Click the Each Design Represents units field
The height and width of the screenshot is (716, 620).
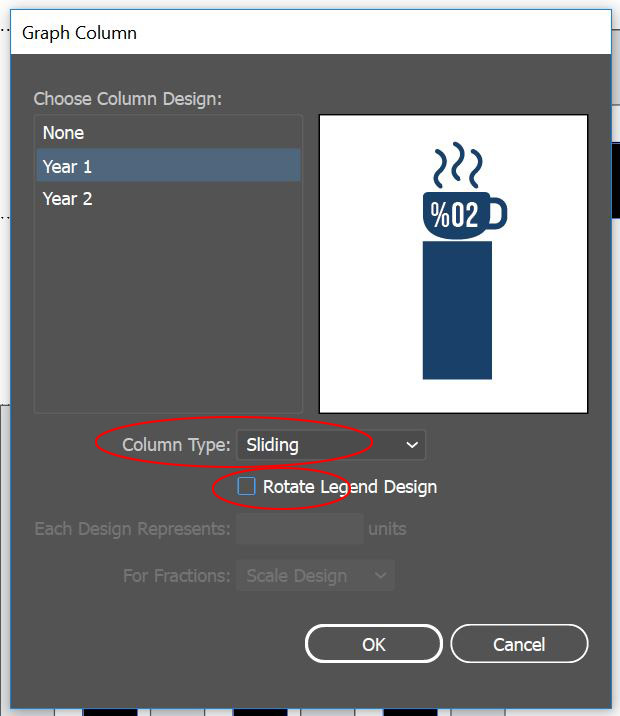[299, 528]
